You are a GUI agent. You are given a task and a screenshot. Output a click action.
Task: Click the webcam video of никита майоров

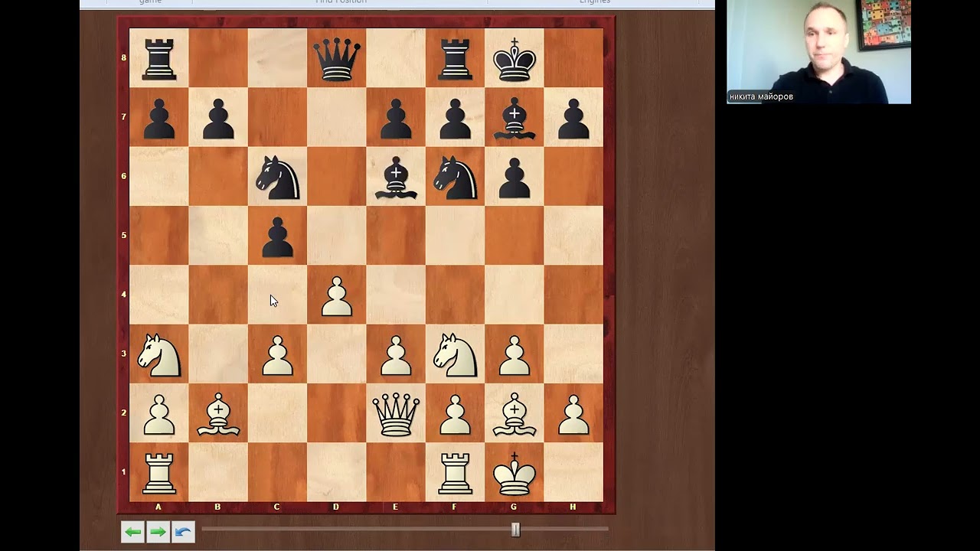pos(818,52)
